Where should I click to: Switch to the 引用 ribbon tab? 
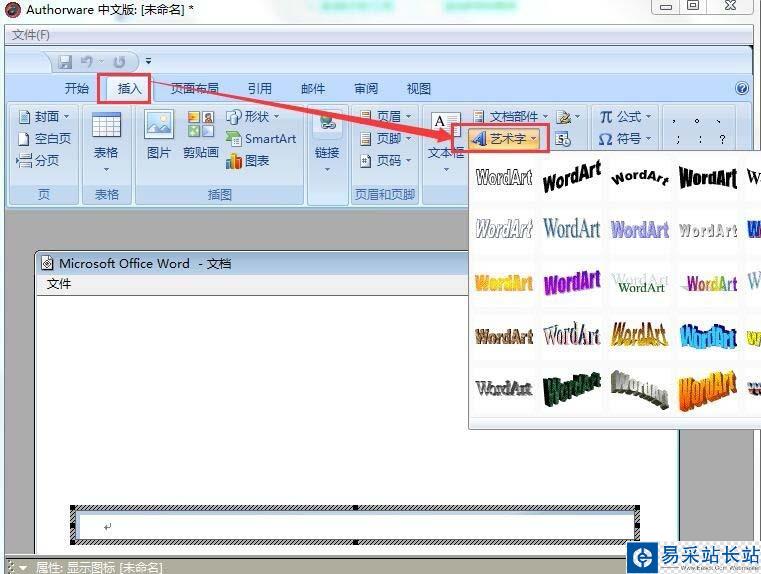pyautogui.click(x=260, y=88)
